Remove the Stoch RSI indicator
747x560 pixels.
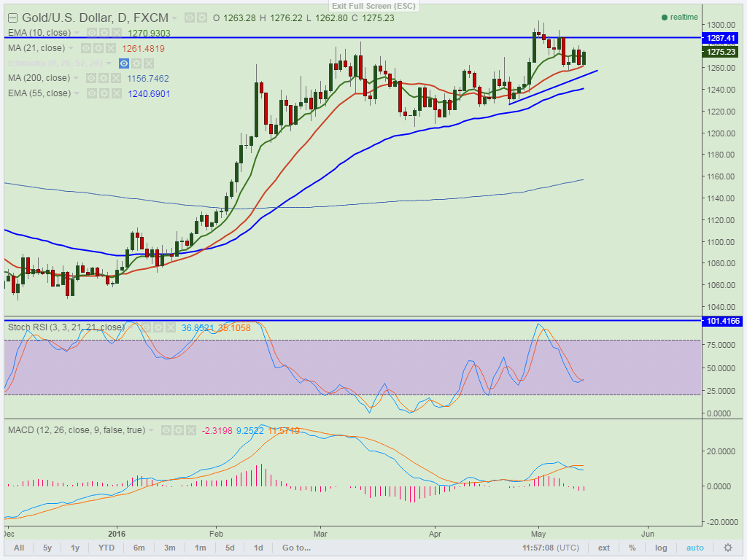click(171, 327)
